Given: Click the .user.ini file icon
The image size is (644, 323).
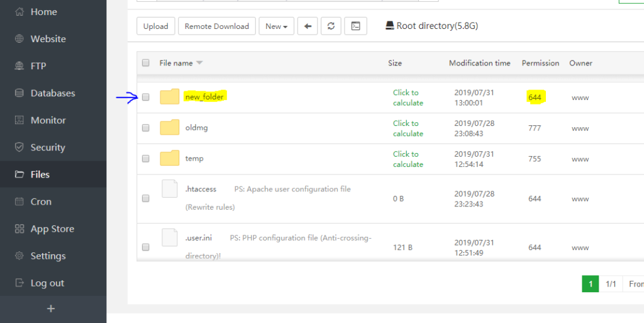Looking at the screenshot, I should click(x=170, y=237).
